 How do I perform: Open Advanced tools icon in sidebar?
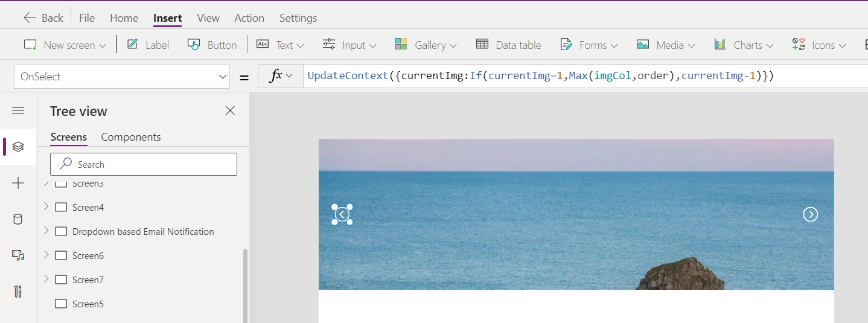click(x=18, y=292)
